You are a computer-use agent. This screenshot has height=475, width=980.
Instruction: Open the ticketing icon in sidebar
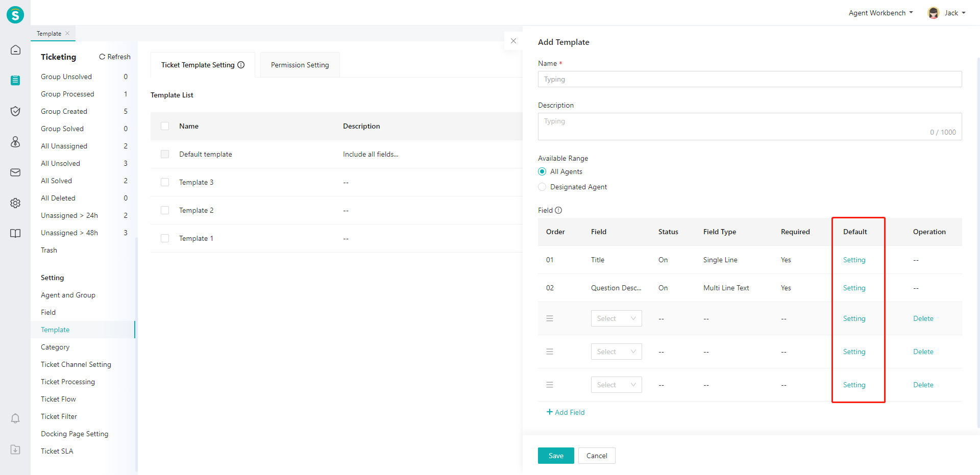tap(15, 80)
